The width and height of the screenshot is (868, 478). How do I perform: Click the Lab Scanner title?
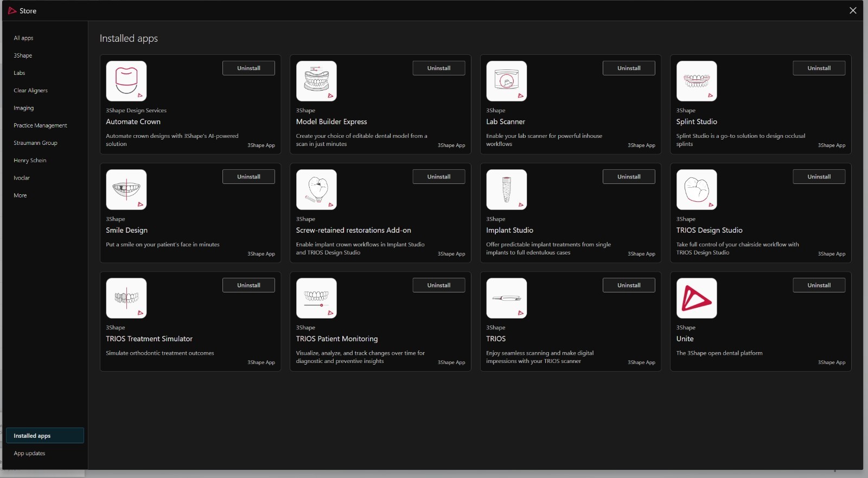coord(506,122)
